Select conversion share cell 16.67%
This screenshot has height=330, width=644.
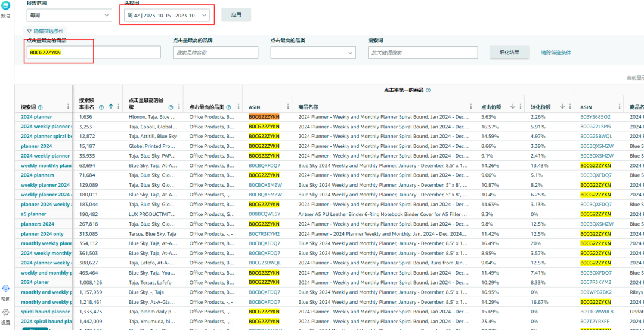(538, 302)
